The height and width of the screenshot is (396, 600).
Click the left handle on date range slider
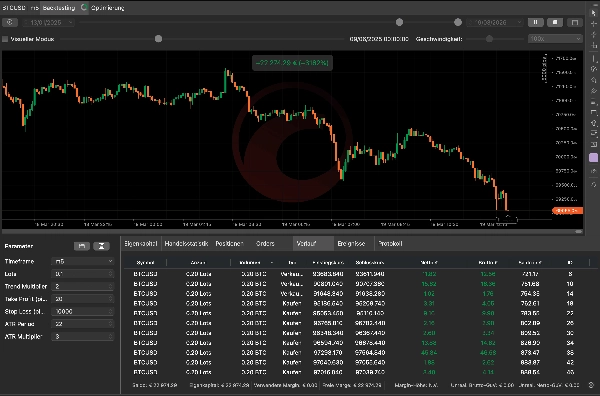click(x=399, y=22)
